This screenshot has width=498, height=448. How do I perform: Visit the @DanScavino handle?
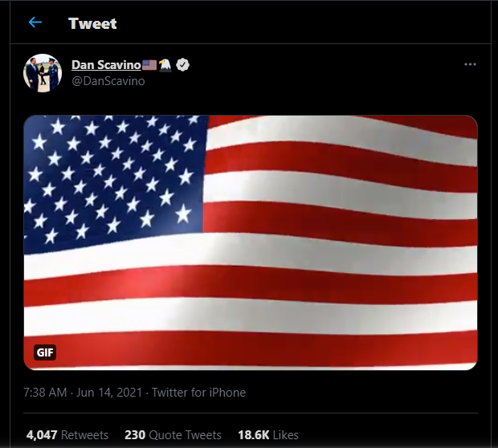tap(108, 81)
